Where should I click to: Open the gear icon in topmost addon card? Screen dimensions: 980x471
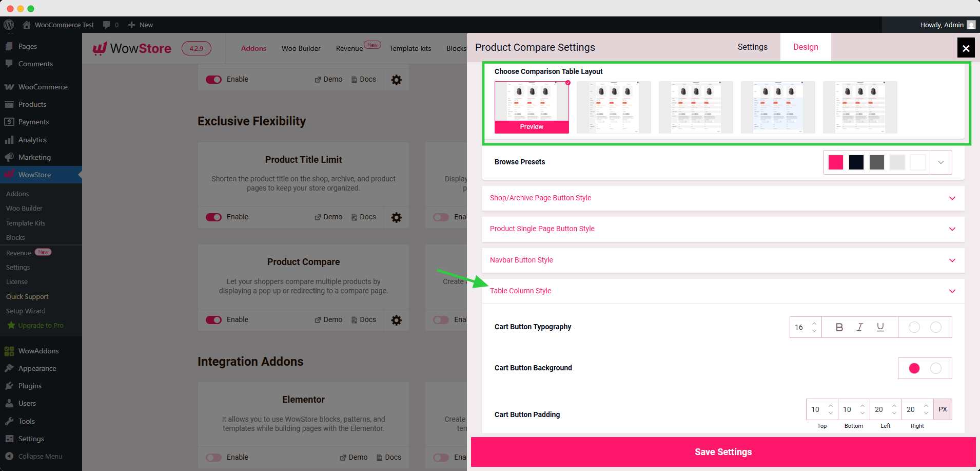click(396, 80)
